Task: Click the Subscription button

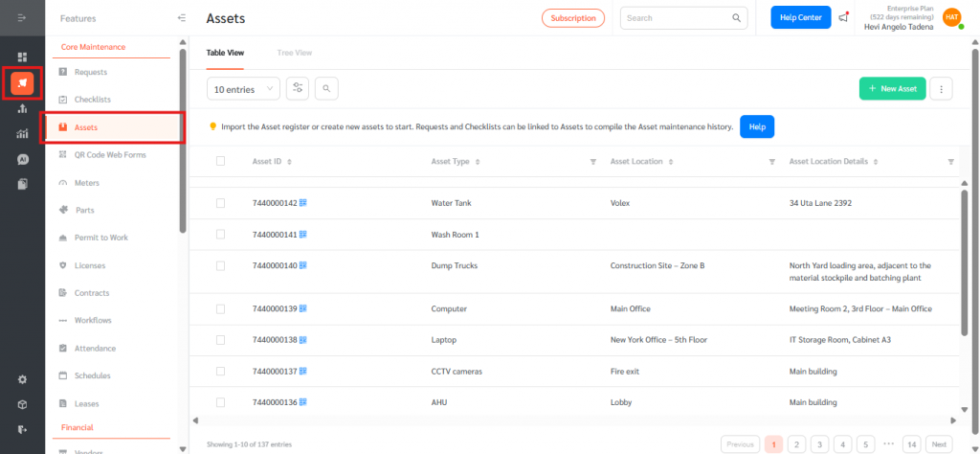Action: (x=573, y=17)
